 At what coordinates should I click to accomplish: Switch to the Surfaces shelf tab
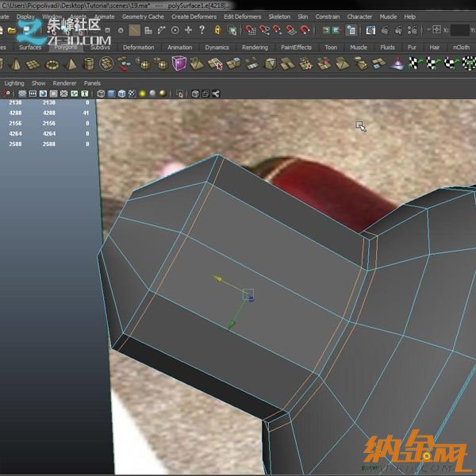pyautogui.click(x=30, y=48)
